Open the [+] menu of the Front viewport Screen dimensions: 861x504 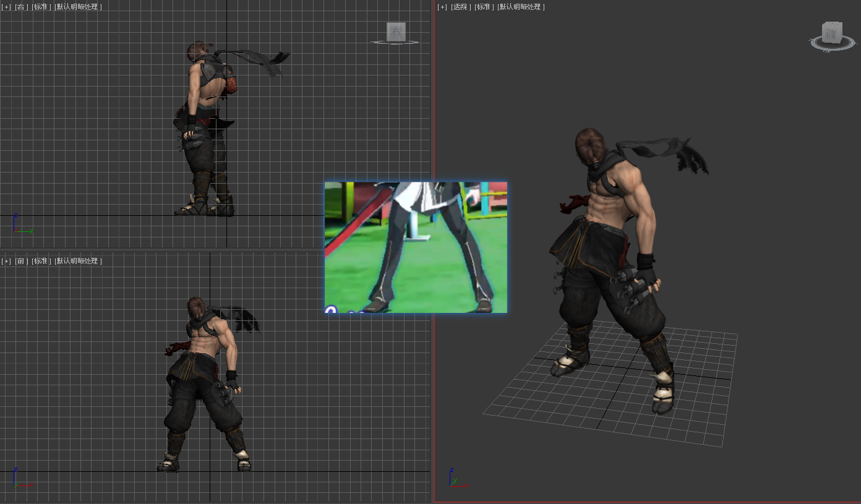click(x=7, y=261)
